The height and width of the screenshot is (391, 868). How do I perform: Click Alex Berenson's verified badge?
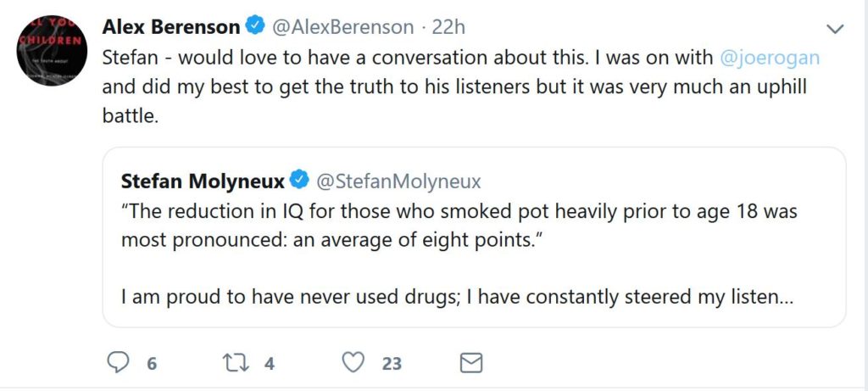[x=254, y=25]
